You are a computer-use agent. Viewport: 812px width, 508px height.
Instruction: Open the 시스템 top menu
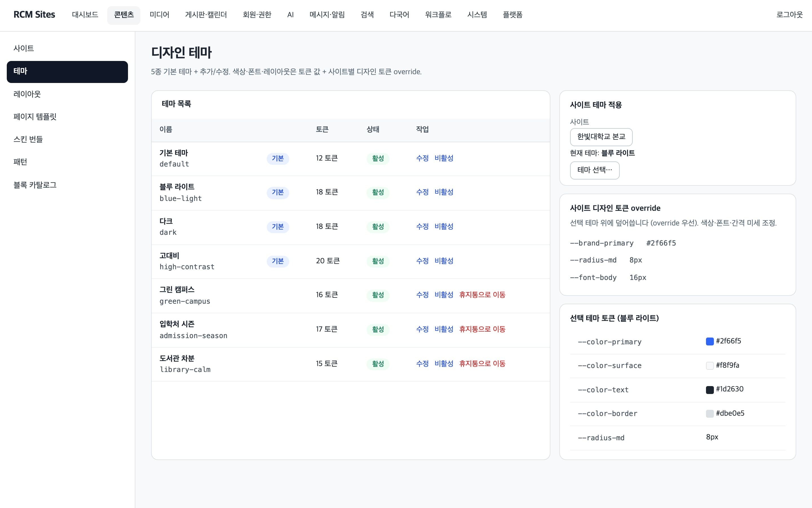point(477,15)
